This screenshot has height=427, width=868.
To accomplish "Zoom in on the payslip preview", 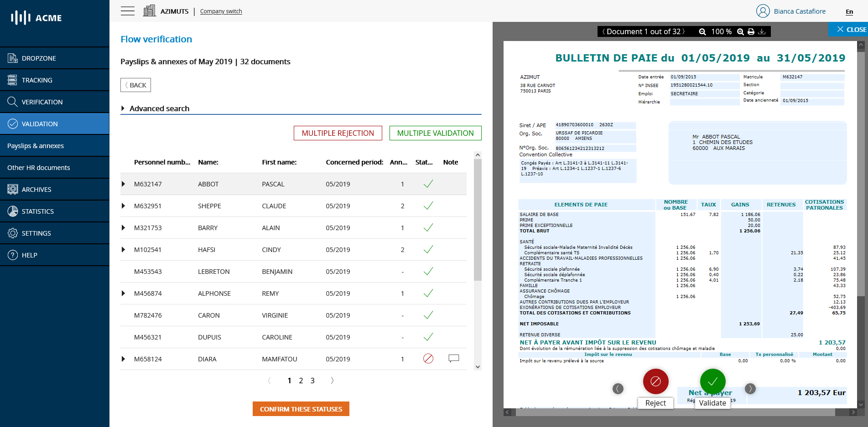I will [x=740, y=31].
